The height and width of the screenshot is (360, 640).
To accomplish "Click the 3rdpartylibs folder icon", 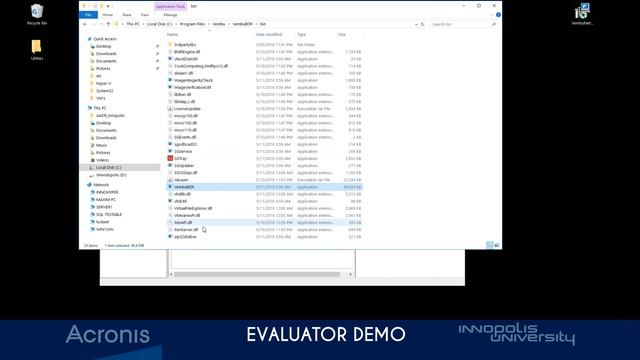I will (x=170, y=44).
